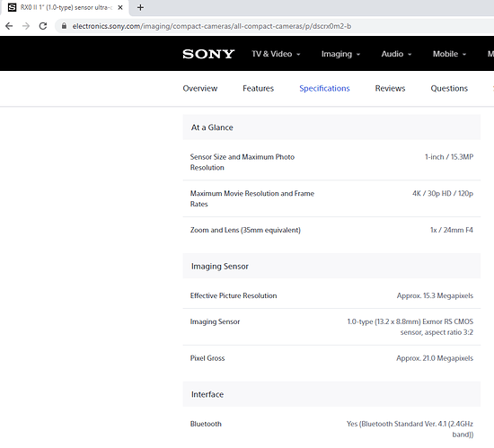Open a new browser tab
This screenshot has width=494, height=448.
(x=140, y=7)
